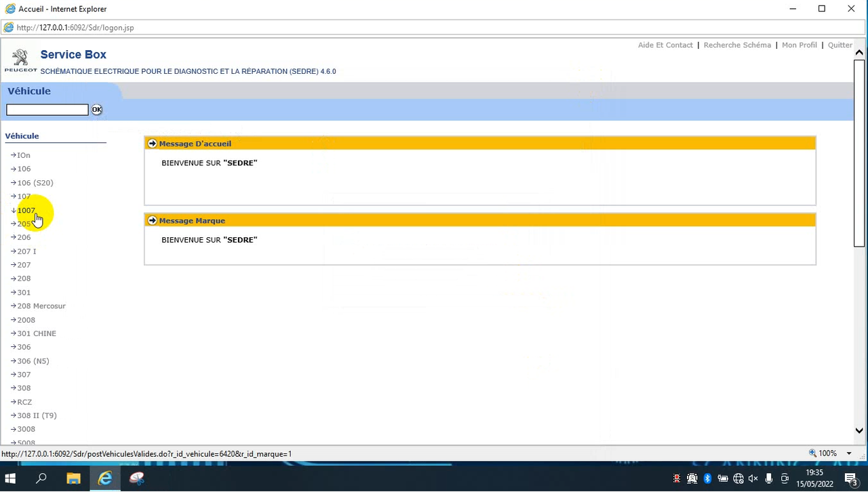This screenshot has width=868, height=492.
Task: Click the Message D'accueil header text
Action: coord(195,144)
